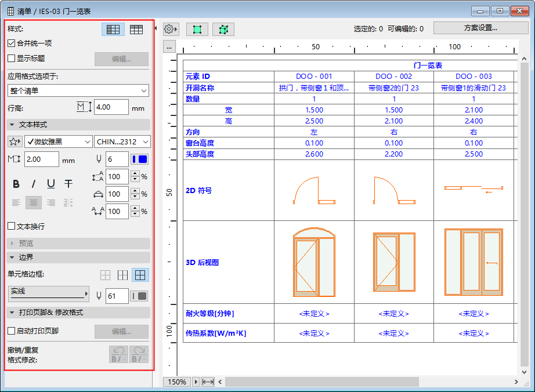Image resolution: width=535 pixels, height=392 pixels.
Task: Open CHIN...2312 encoding dropdown
Action: pyautogui.click(x=122, y=141)
